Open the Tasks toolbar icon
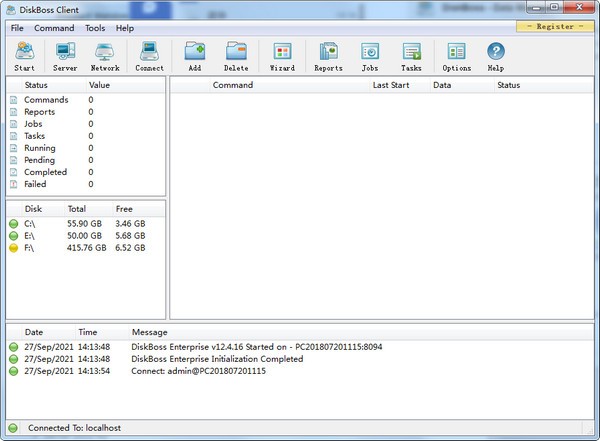This screenshot has width=600, height=441. [x=411, y=56]
